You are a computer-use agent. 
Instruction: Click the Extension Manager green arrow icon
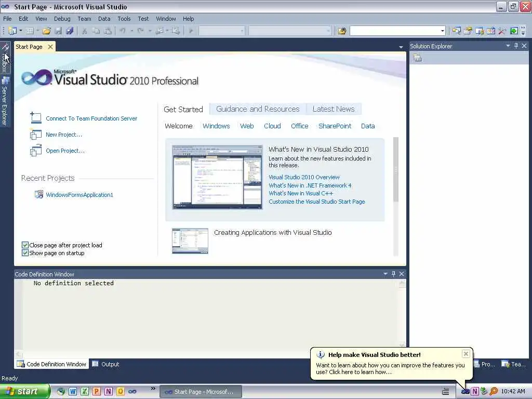(x=514, y=31)
